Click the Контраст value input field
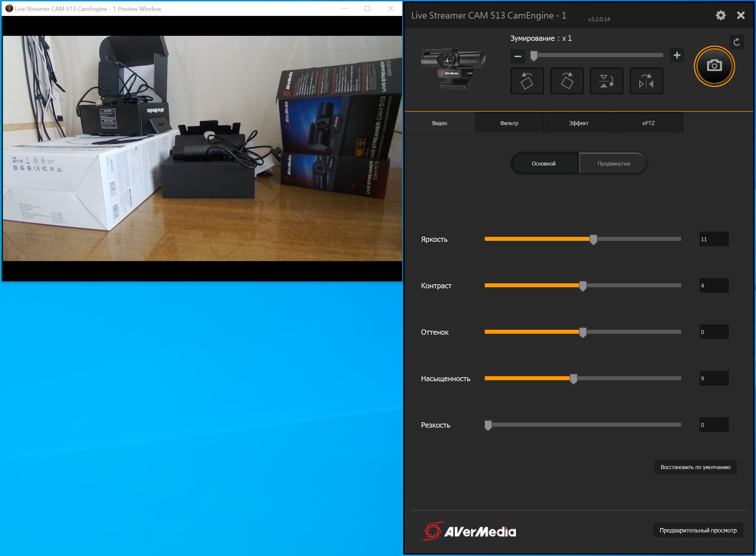 pos(714,285)
